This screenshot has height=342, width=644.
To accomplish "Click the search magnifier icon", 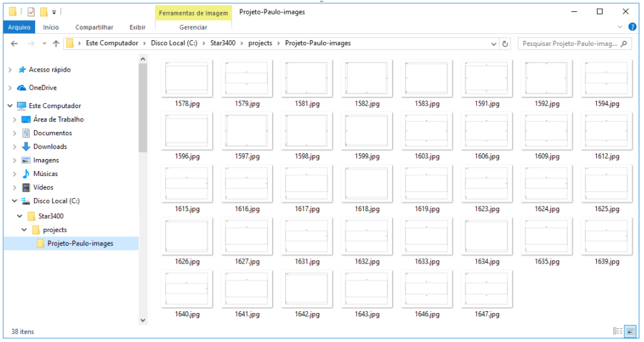I will coord(625,43).
